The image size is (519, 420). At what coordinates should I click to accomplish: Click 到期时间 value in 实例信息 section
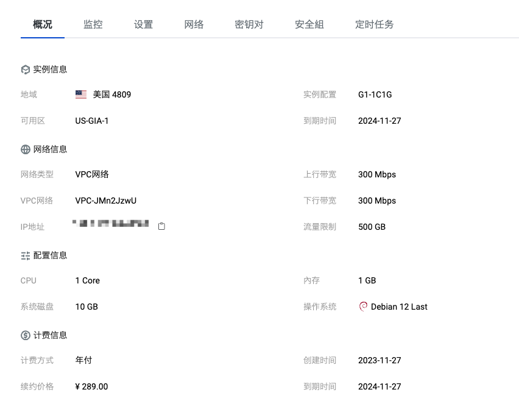point(380,121)
